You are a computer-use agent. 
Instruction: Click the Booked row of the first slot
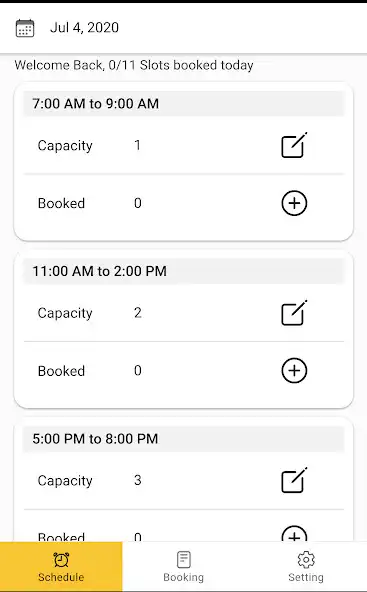184,203
